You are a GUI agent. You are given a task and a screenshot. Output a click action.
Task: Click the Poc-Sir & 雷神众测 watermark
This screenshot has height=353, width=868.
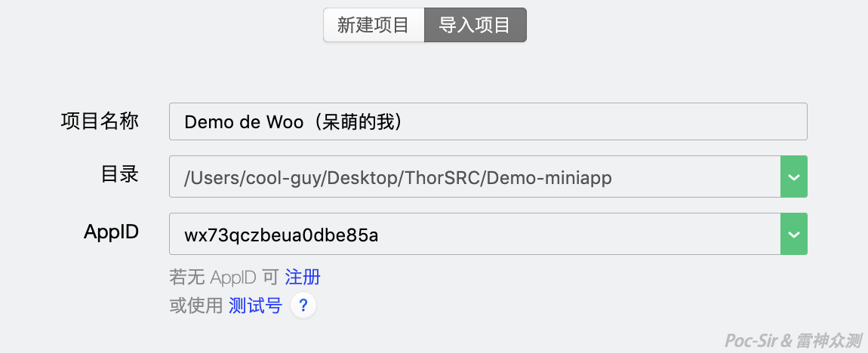pos(793,339)
